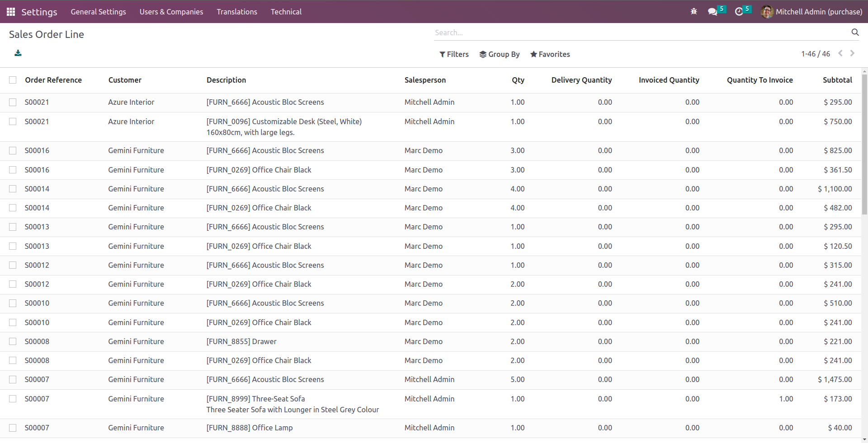Open the debug bug icon menu

693,12
